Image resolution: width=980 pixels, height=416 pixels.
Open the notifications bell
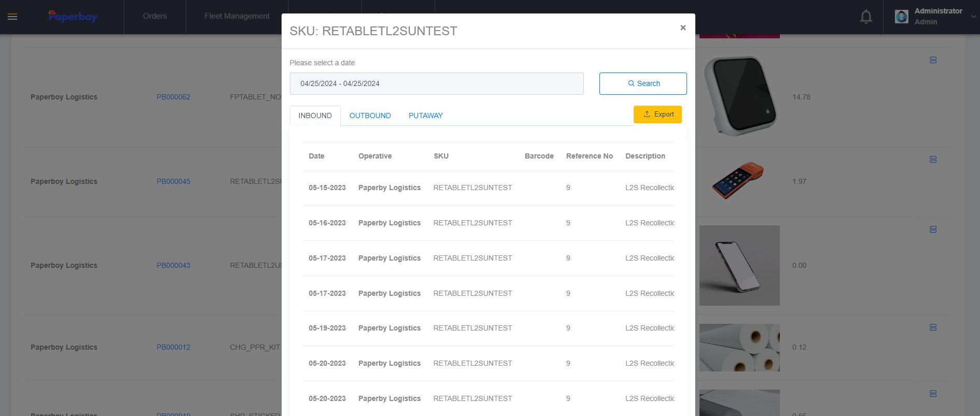tap(866, 17)
